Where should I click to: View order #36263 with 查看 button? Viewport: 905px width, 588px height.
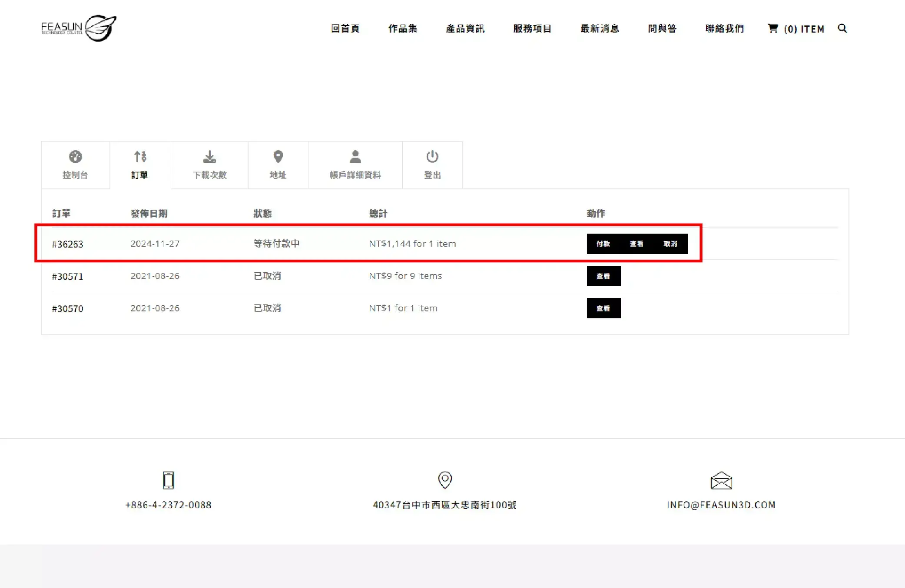(x=636, y=244)
